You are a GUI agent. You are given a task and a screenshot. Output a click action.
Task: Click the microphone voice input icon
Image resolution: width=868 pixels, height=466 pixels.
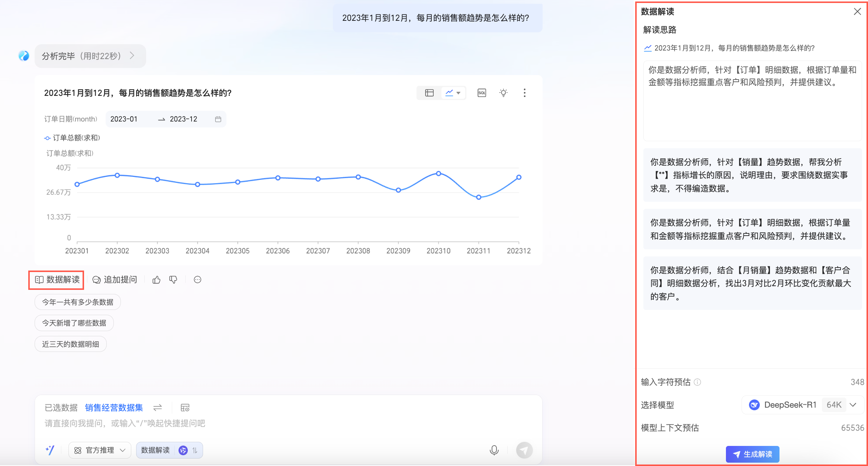click(x=494, y=450)
